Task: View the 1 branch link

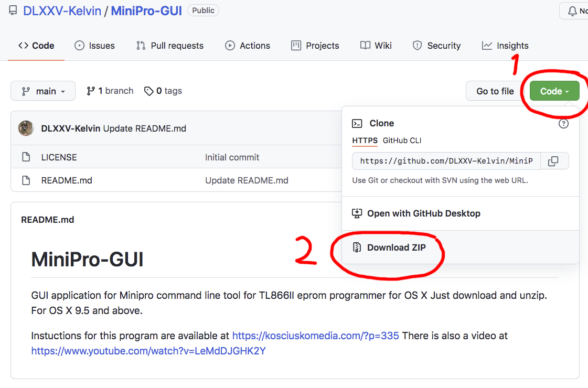Action: [110, 91]
